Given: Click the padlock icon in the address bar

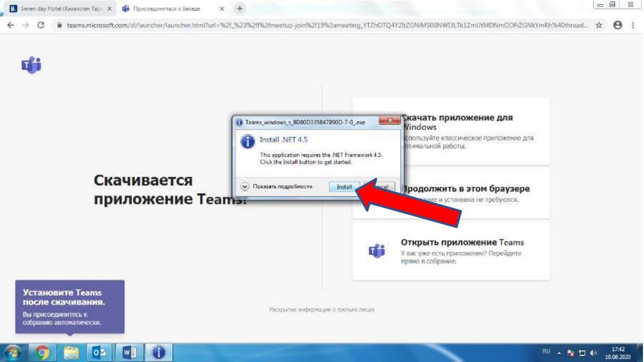Looking at the screenshot, I should [x=59, y=26].
